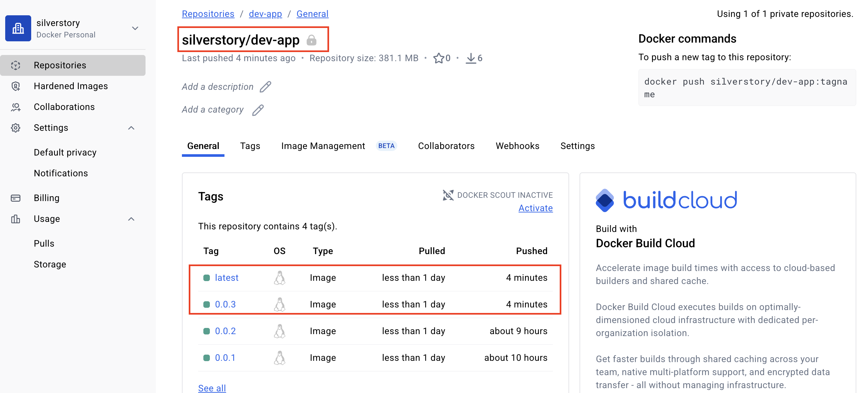Switch to the Tags tab

pyautogui.click(x=250, y=146)
